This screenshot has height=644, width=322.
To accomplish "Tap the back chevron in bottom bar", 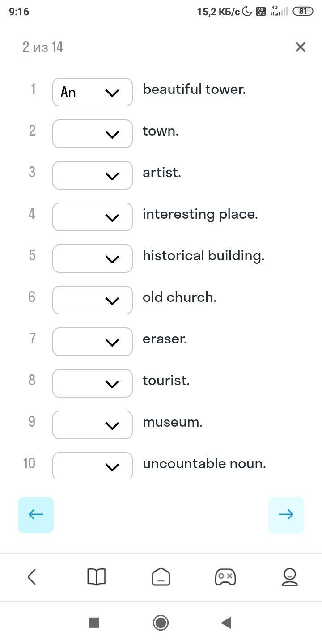I will pyautogui.click(x=32, y=577).
